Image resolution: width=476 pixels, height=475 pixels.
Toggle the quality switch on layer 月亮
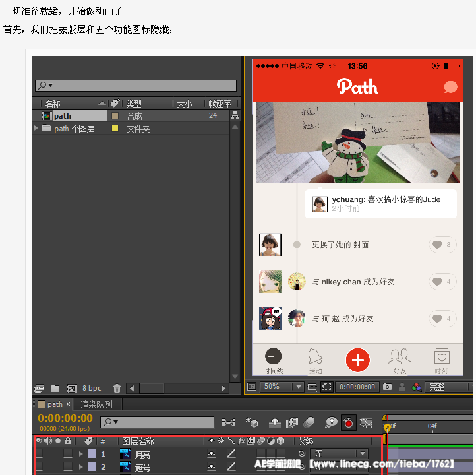pos(231,453)
